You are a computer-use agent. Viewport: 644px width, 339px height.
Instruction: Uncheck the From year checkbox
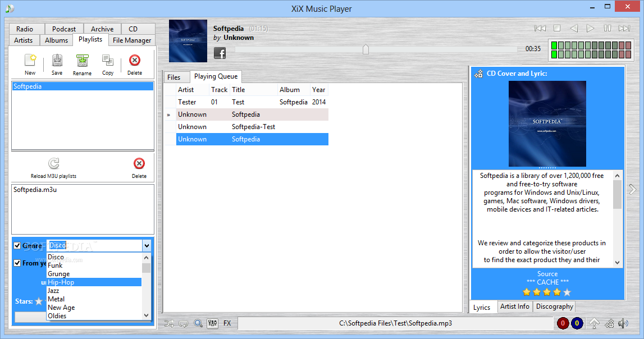pos(17,263)
